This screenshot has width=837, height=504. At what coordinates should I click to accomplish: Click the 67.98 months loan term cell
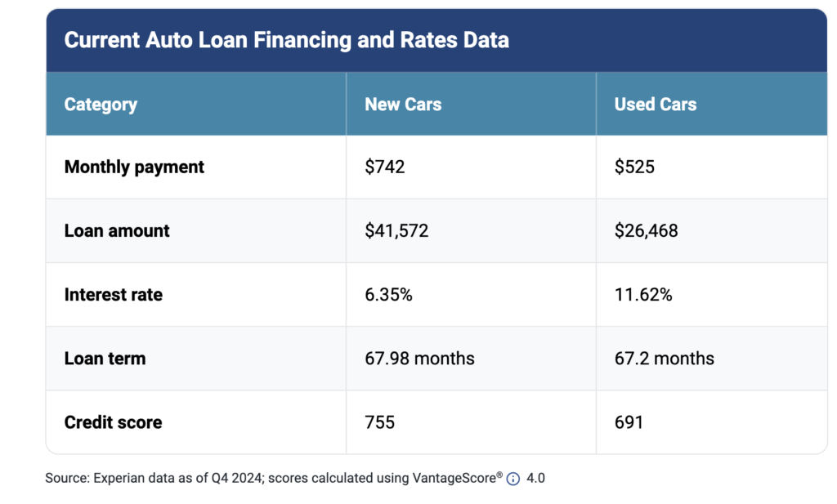point(419,359)
